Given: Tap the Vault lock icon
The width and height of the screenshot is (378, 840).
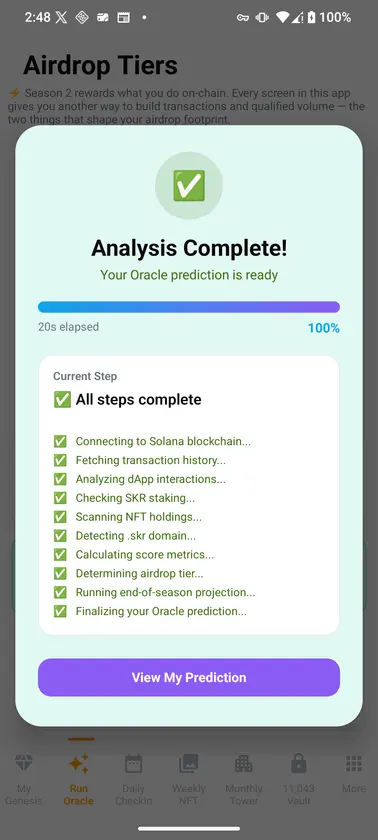Looking at the screenshot, I should click(x=298, y=763).
